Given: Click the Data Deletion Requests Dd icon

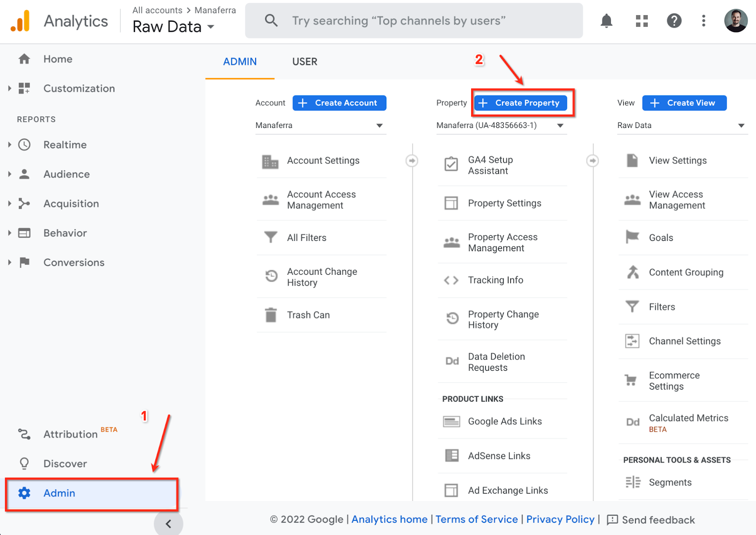Looking at the screenshot, I should tap(452, 361).
